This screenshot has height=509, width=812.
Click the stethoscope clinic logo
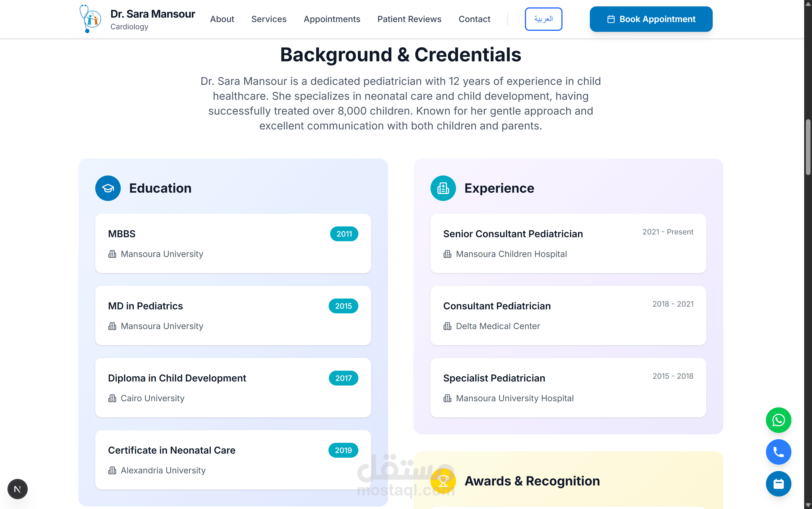point(90,19)
